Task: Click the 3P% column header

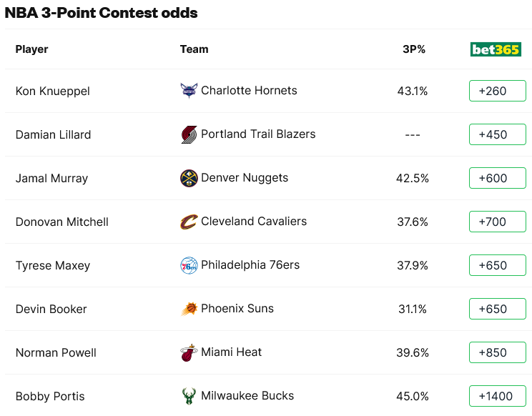Action: 414,49
